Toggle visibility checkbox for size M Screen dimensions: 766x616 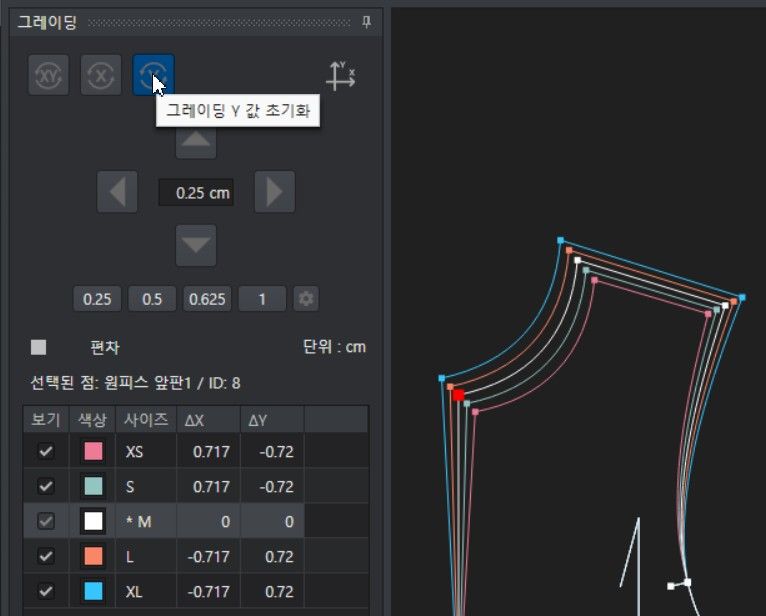coord(46,521)
